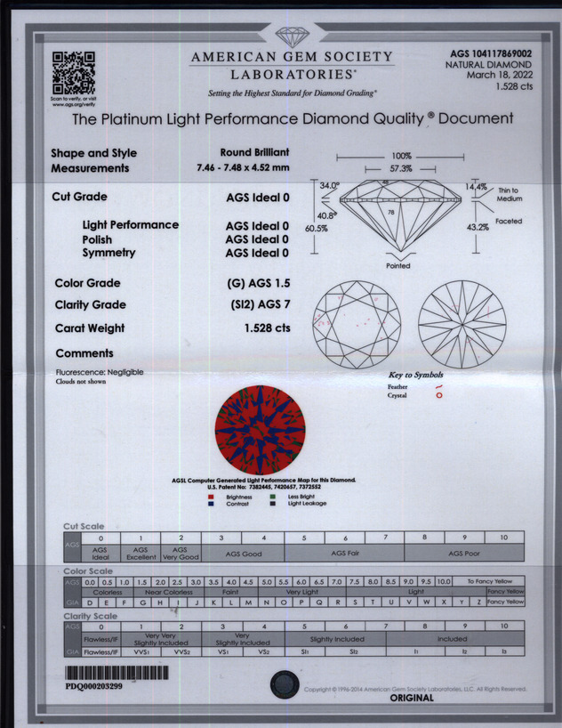The height and width of the screenshot is (728, 562).
Task: Click the diamond logo at top center
Action: tap(291, 37)
